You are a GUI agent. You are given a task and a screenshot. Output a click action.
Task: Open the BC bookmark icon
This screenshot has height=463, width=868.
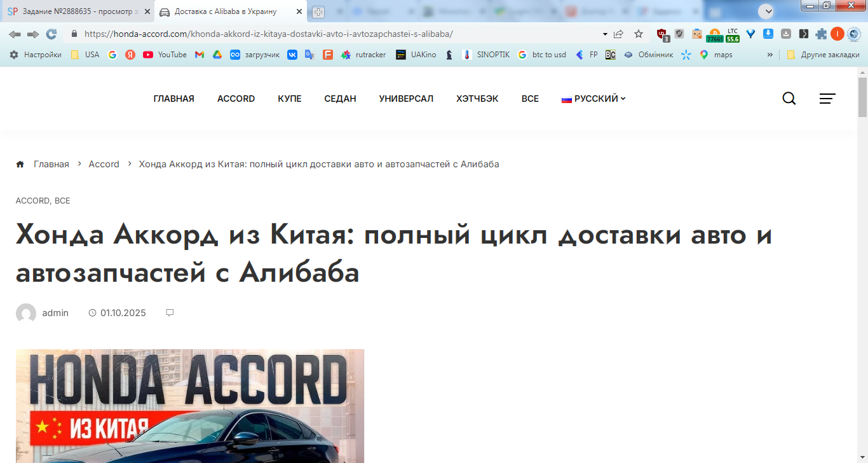click(611, 55)
